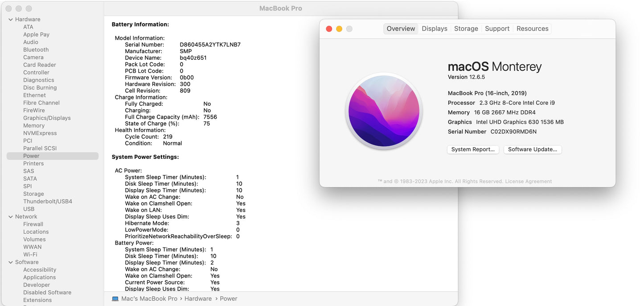Open Wi-Fi under the Network section
644x306 pixels.
click(30, 254)
